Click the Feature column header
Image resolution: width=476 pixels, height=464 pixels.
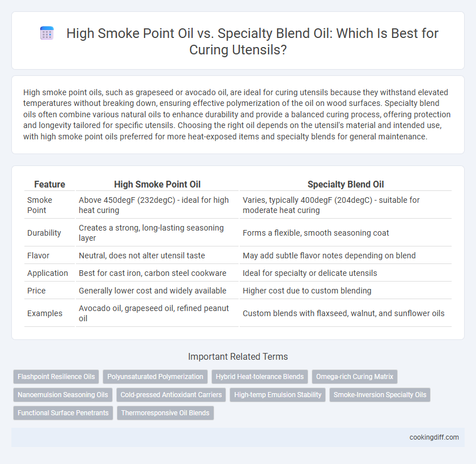(x=49, y=184)
